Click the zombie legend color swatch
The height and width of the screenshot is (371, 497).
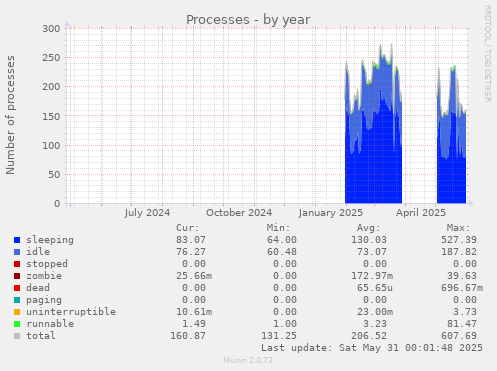click(17, 276)
